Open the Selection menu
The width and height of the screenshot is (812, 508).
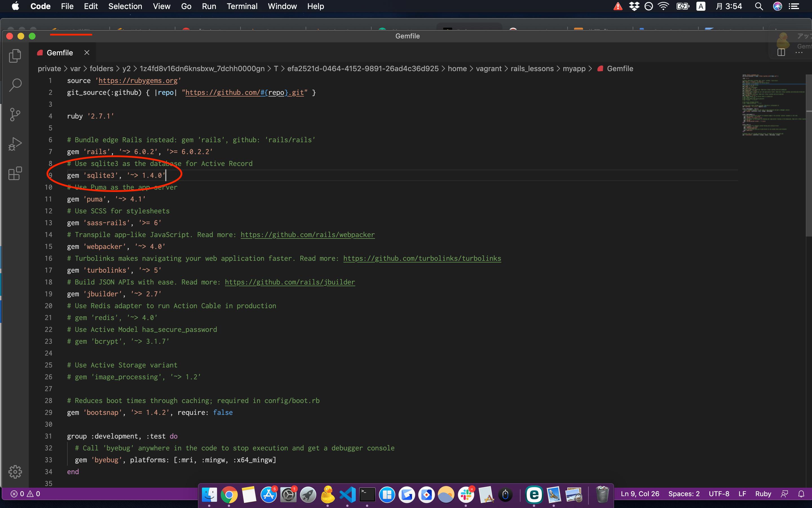coord(125,6)
